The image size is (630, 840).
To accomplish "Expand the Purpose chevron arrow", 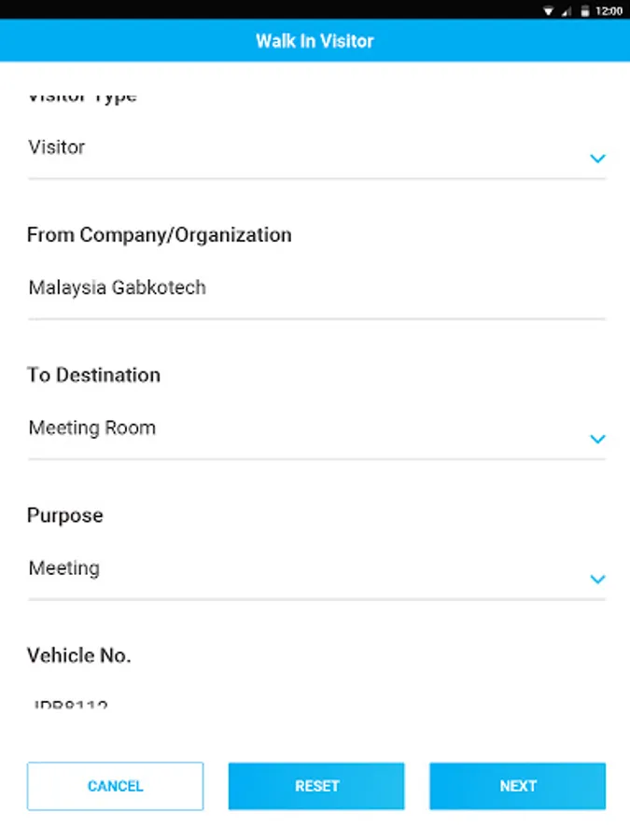I will [x=597, y=579].
